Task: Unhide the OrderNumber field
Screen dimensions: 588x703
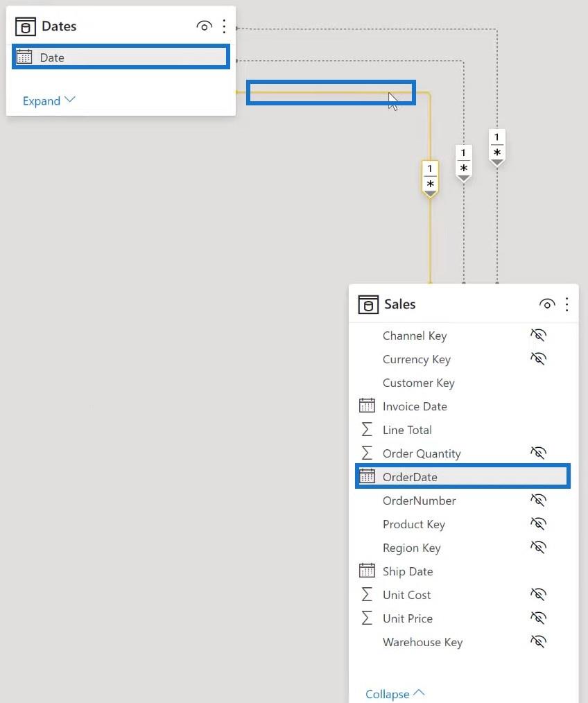Action: [x=538, y=500]
